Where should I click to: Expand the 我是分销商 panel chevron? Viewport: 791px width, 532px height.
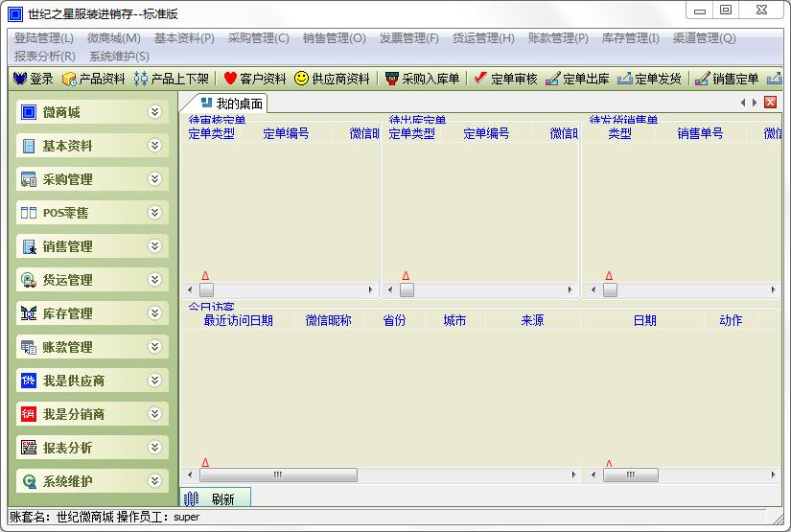(x=155, y=413)
